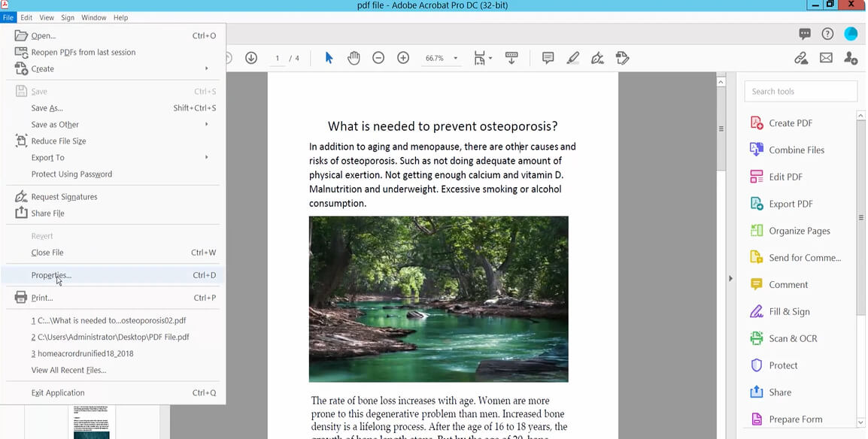Select the Highlight text tool

(x=572, y=58)
